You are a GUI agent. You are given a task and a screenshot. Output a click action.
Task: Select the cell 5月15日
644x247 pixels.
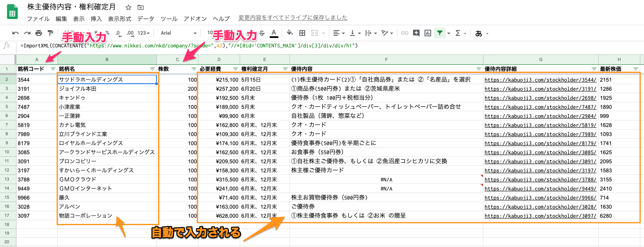click(x=265, y=80)
